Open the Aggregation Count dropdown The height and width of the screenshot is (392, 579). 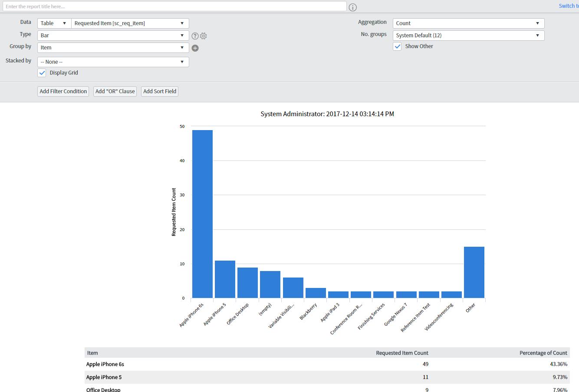pos(468,23)
